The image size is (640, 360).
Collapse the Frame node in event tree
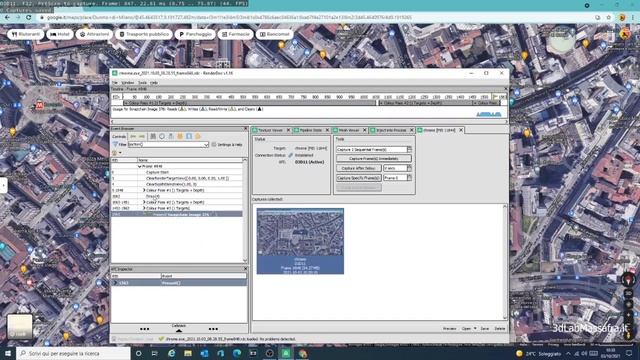140,167
